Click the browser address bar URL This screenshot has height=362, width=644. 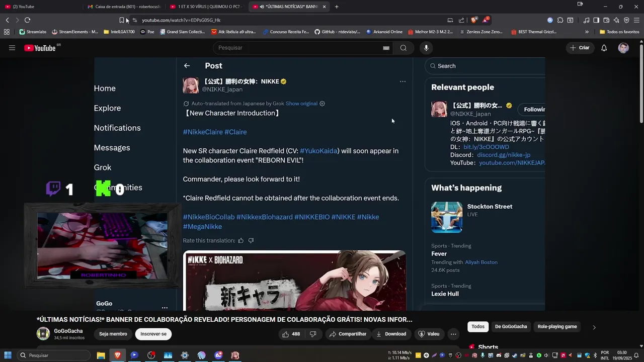tap(181, 20)
